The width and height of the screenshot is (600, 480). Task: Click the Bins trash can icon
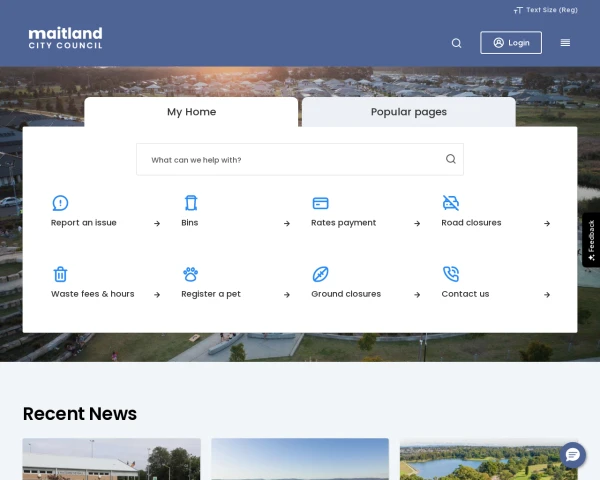[190, 203]
